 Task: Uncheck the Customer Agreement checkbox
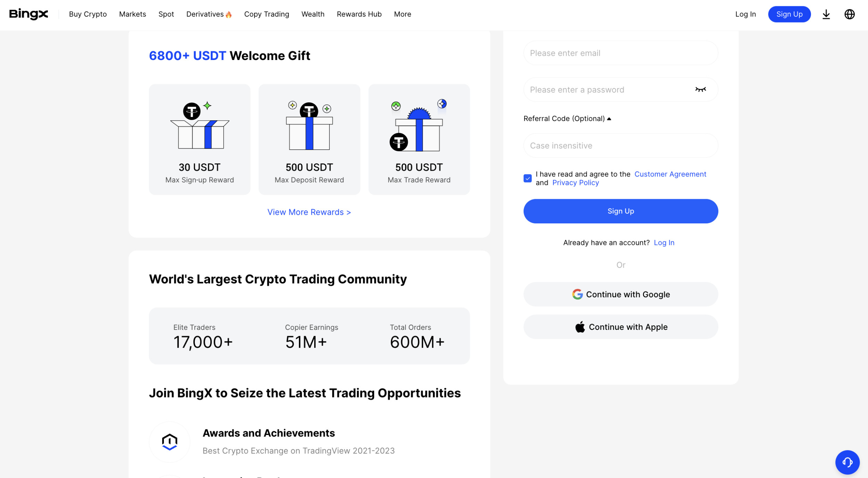(x=527, y=178)
